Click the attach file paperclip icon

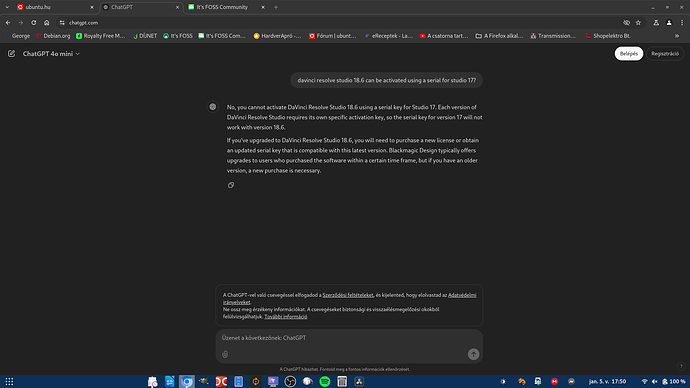point(225,354)
